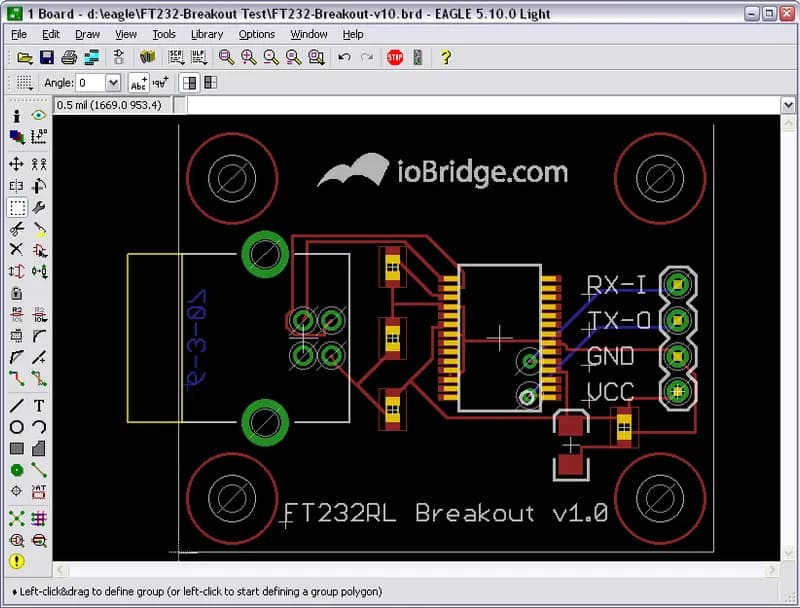Open the Print dialog via the printer icon
This screenshot has width=800, height=608.
69,57
